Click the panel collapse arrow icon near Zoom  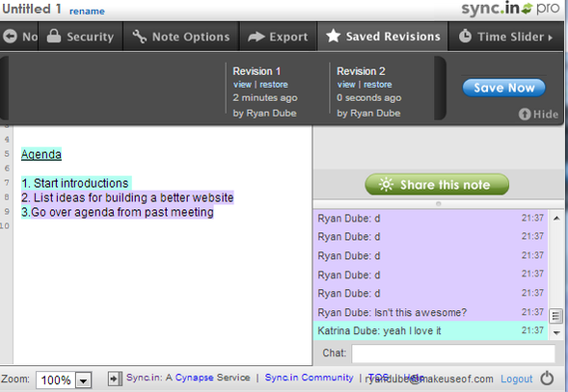pyautogui.click(x=114, y=379)
